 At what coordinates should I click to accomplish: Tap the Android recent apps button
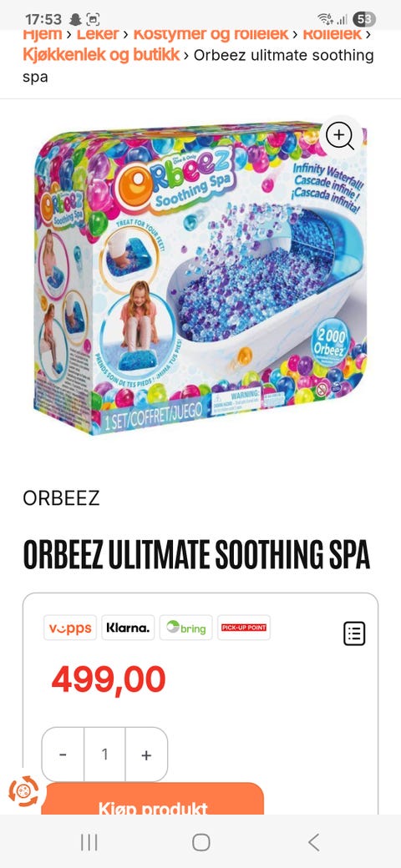click(x=89, y=842)
